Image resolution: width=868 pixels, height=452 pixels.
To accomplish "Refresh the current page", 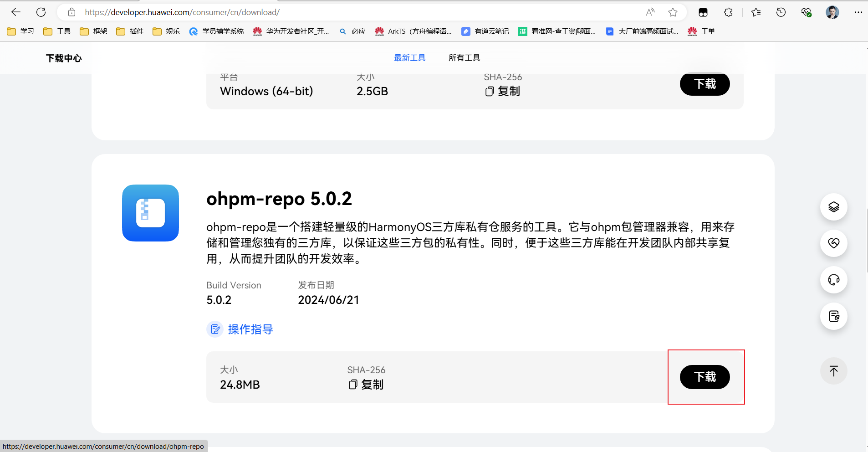I will (x=41, y=12).
